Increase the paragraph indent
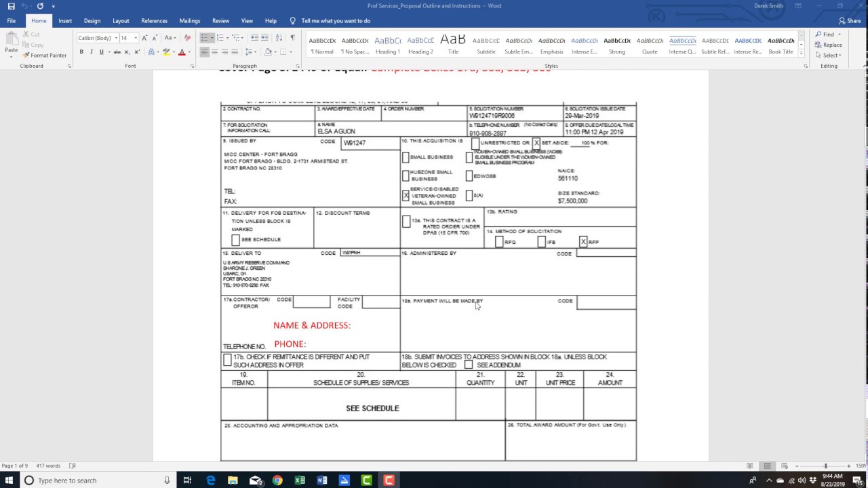 [264, 38]
